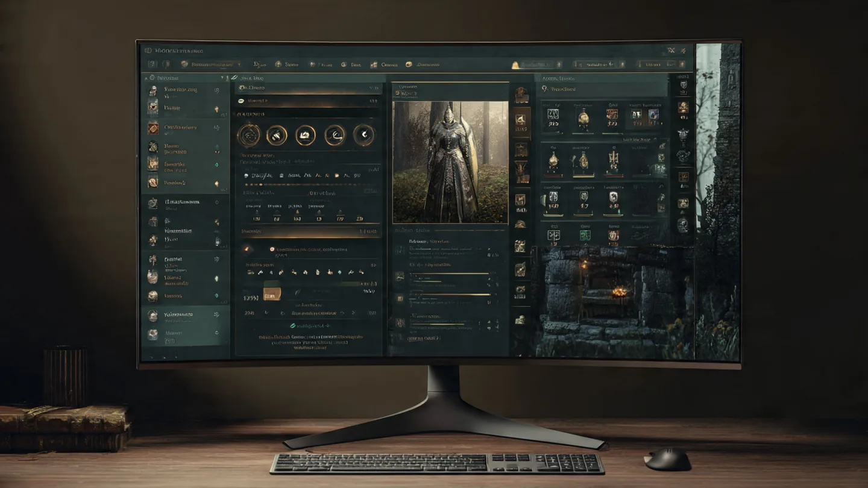Select the green emblem inventory item
This screenshot has height=488, width=868.
[585, 235]
